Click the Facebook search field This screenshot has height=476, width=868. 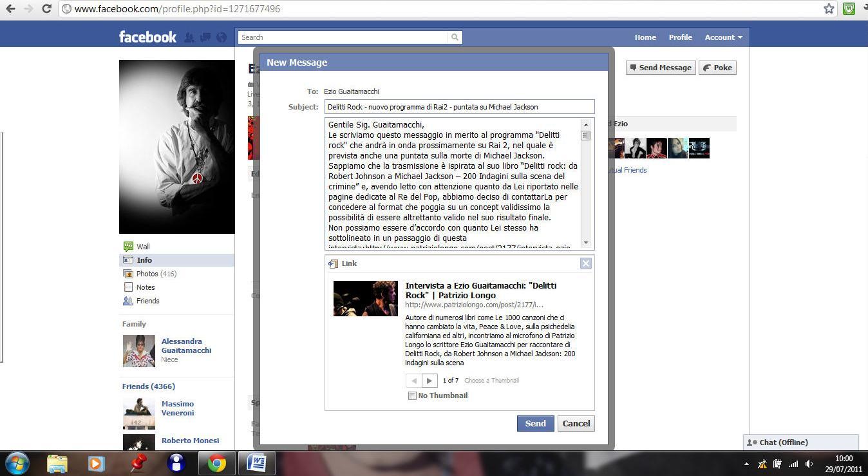point(343,37)
